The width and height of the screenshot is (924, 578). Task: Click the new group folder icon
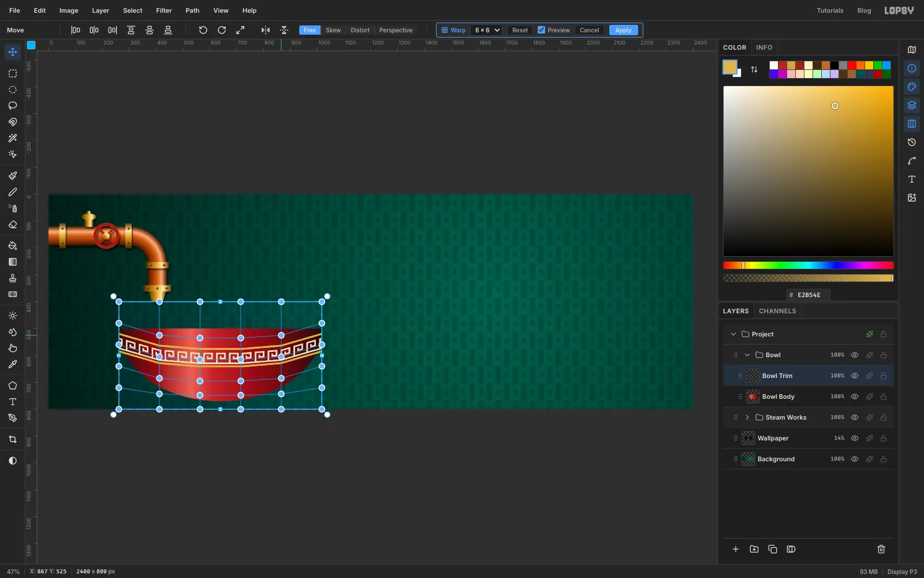754,549
